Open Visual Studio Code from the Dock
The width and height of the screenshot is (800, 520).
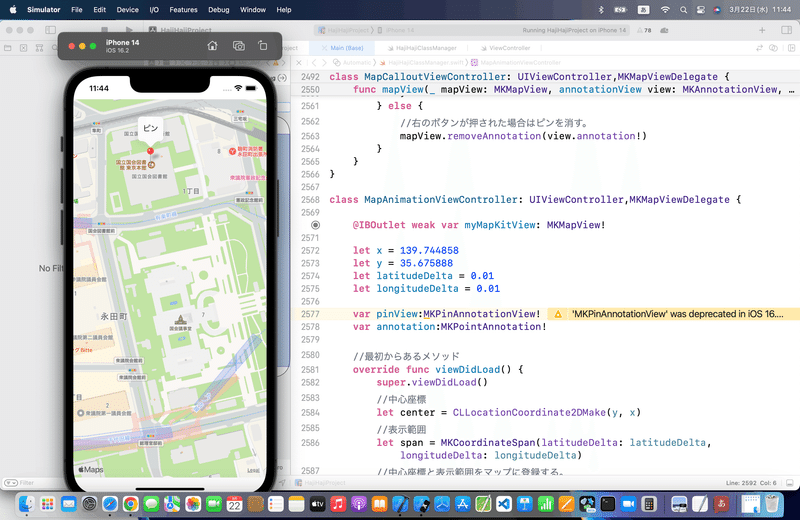(x=504, y=504)
